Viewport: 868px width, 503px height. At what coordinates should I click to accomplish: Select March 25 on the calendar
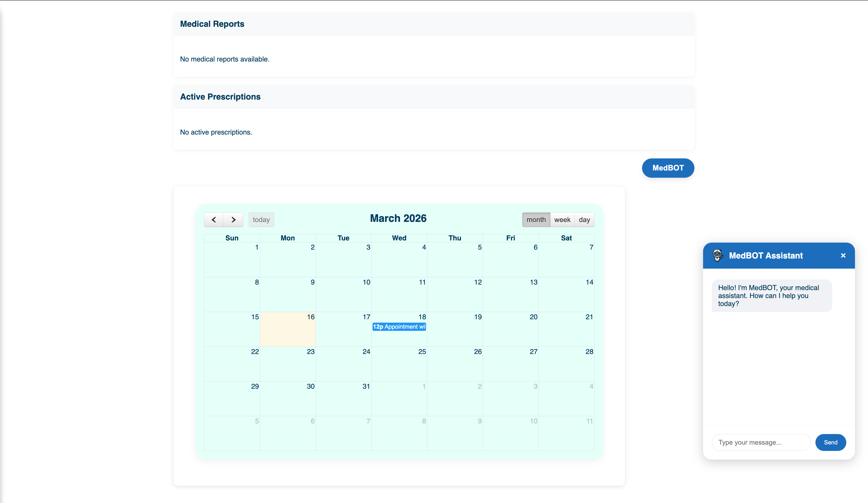399,364
